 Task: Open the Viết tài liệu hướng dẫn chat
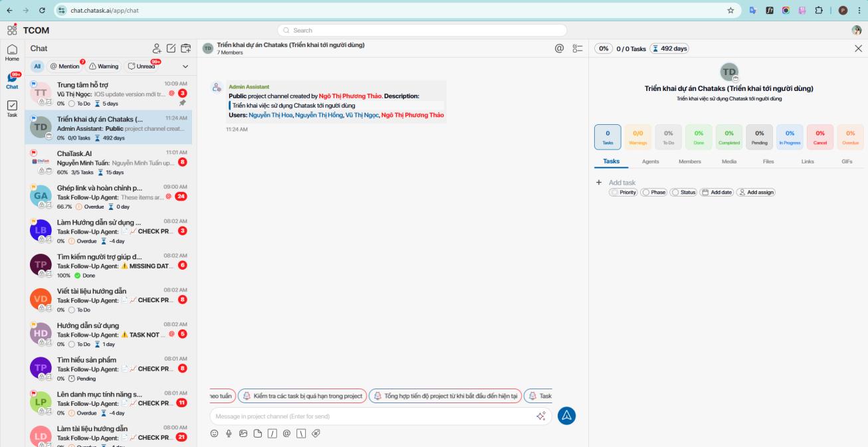108,300
